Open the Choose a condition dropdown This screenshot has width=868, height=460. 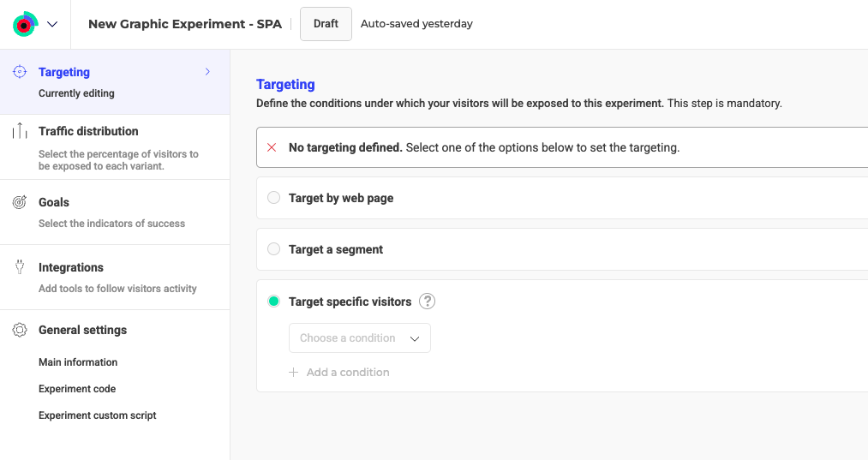tap(360, 338)
